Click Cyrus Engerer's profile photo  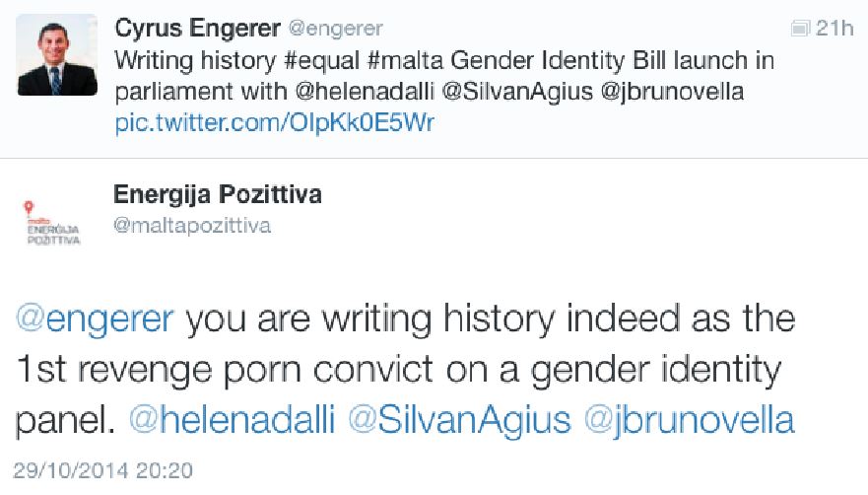pyautogui.click(x=57, y=55)
